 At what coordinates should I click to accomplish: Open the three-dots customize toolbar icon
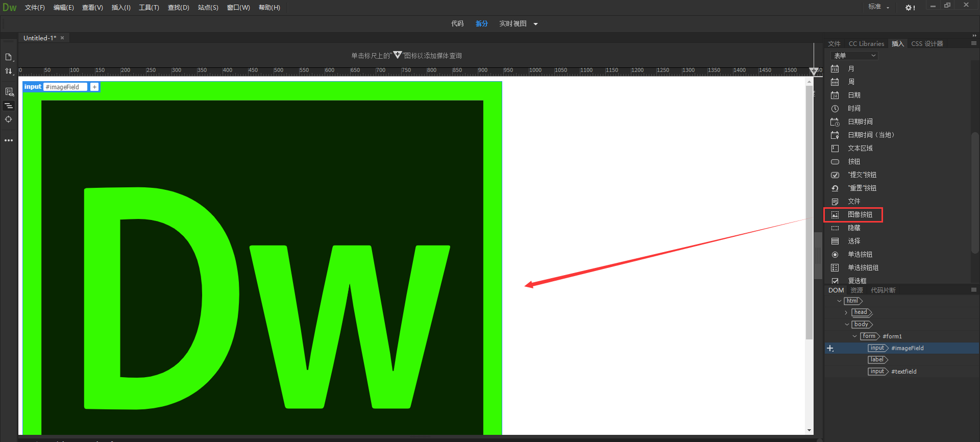(x=9, y=140)
